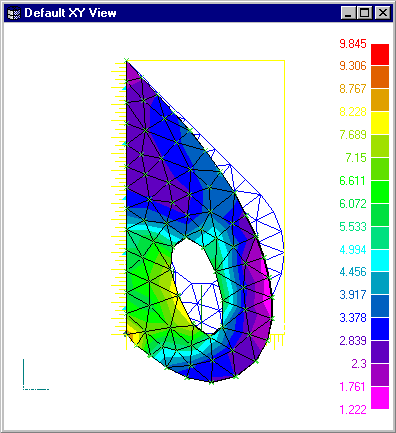Click the magenta legend swatch below 1.761
Image resolution: width=396 pixels, height=433 pixels.
pos(380,398)
